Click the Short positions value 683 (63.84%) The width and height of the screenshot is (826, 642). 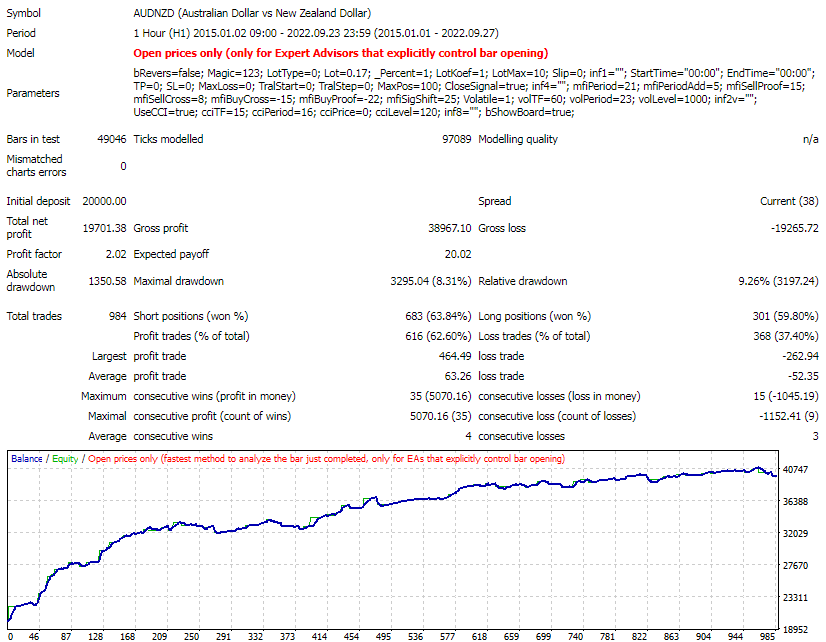pyautogui.click(x=438, y=316)
